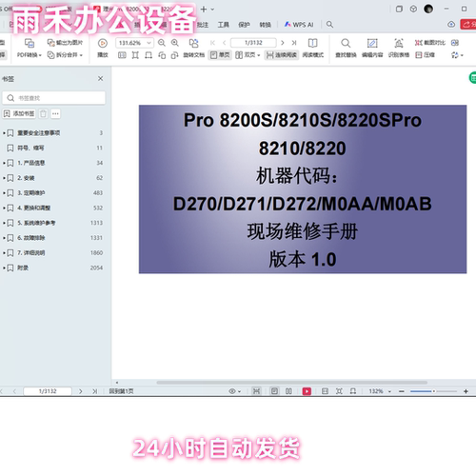Click the rotate counterclockwise icon
Image resolution: width=476 pixels, height=476 pixels.
click(162, 55)
